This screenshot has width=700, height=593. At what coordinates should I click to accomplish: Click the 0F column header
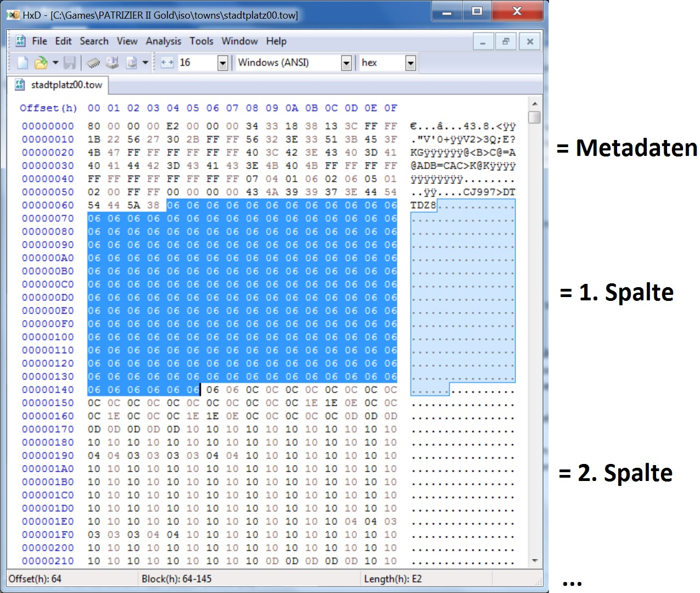point(390,108)
